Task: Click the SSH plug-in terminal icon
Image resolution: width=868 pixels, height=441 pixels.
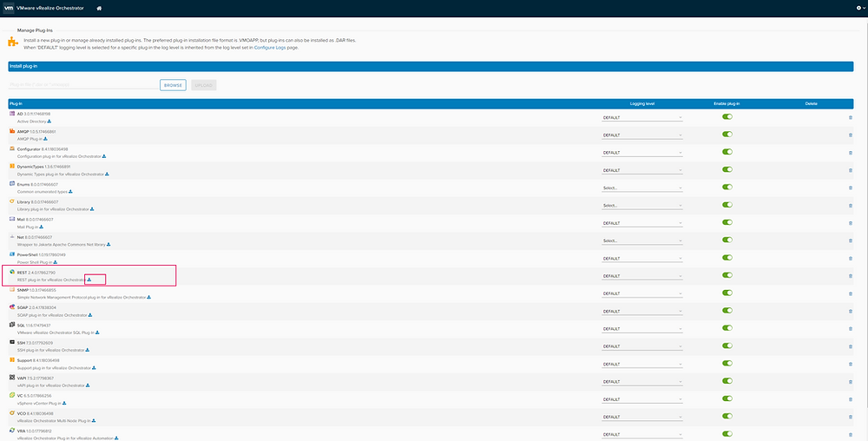Action: click(x=12, y=343)
